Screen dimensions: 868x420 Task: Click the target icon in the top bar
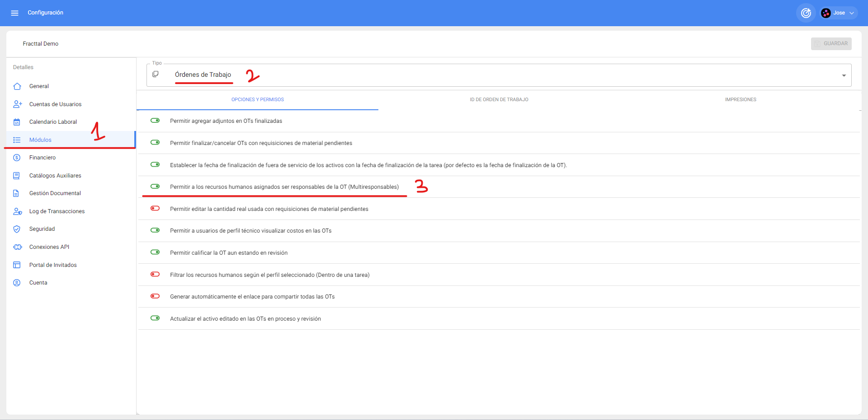click(x=806, y=13)
